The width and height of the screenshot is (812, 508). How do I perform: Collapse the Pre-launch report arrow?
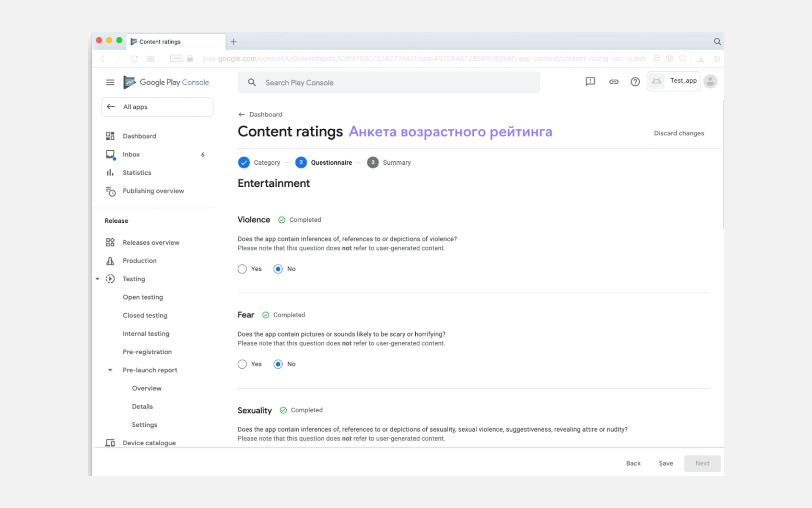(110, 370)
